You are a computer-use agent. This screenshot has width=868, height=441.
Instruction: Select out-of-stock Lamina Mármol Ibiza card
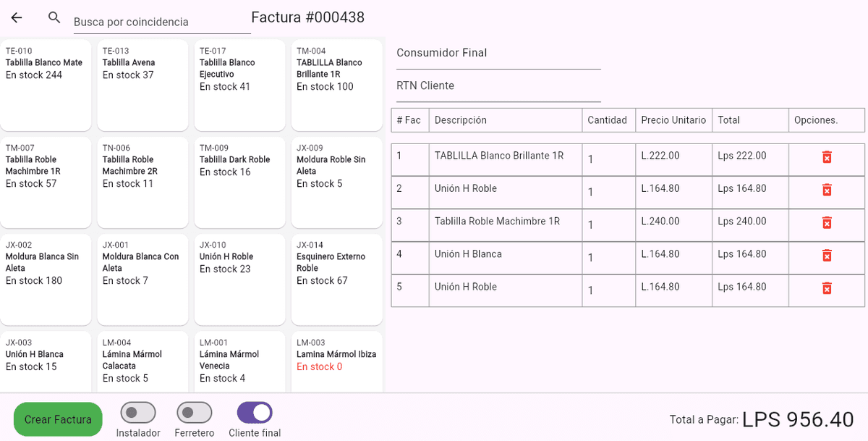pyautogui.click(x=336, y=362)
